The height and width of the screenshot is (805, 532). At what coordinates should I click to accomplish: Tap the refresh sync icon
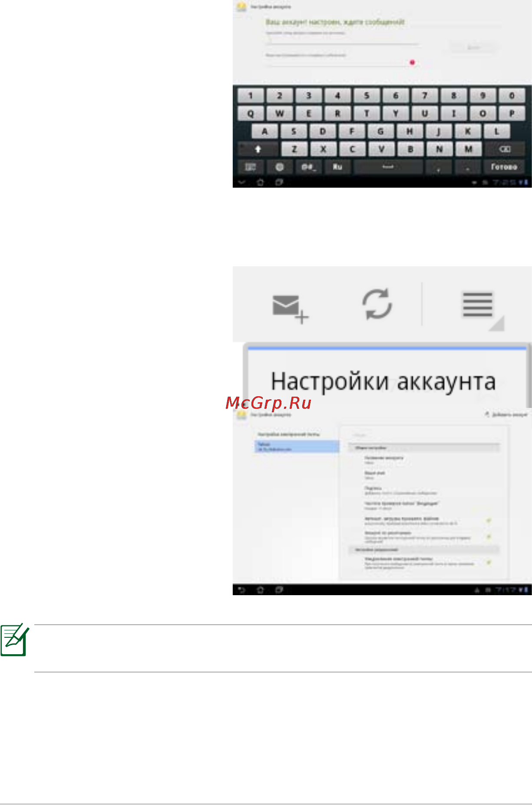[377, 304]
